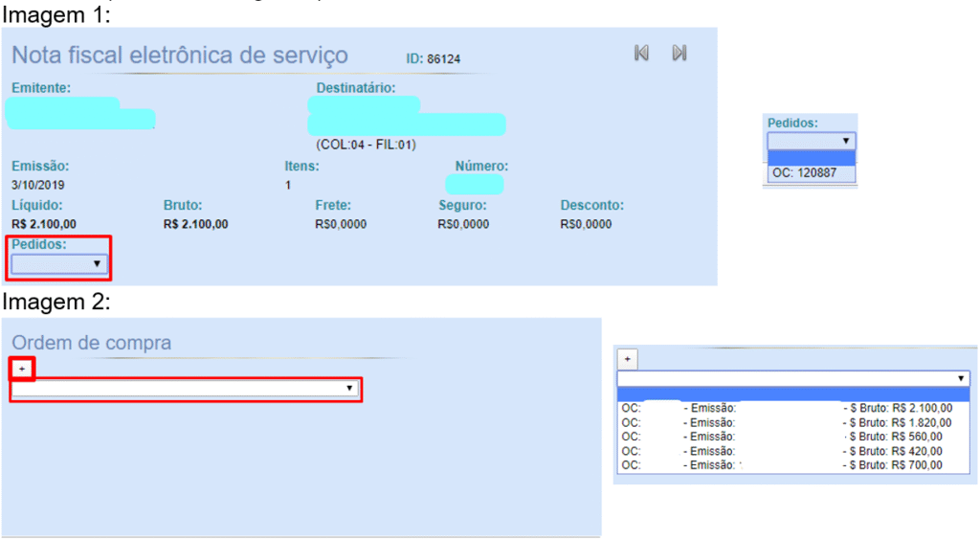Select OC: 120887 from Pedidos list

[810, 174]
